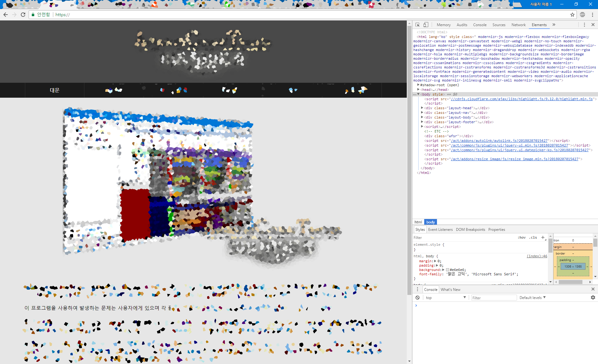
Task: Click the new style rule plus icon
Action: pyautogui.click(x=543, y=237)
